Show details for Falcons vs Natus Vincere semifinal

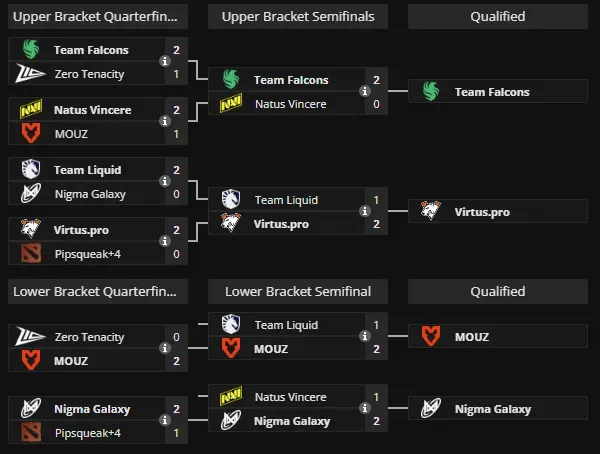(365, 92)
